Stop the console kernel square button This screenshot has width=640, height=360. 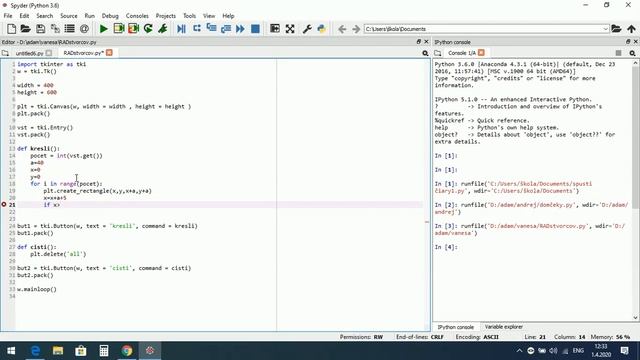pyautogui.click(x=618, y=53)
